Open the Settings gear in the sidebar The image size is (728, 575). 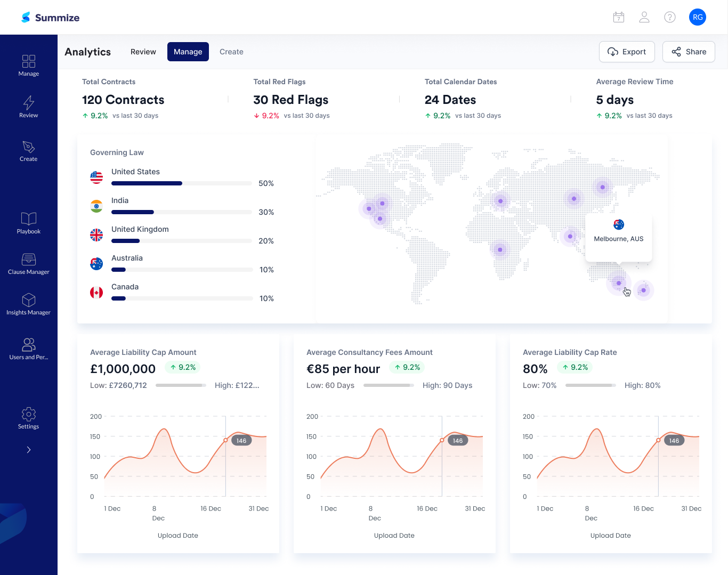[28, 414]
